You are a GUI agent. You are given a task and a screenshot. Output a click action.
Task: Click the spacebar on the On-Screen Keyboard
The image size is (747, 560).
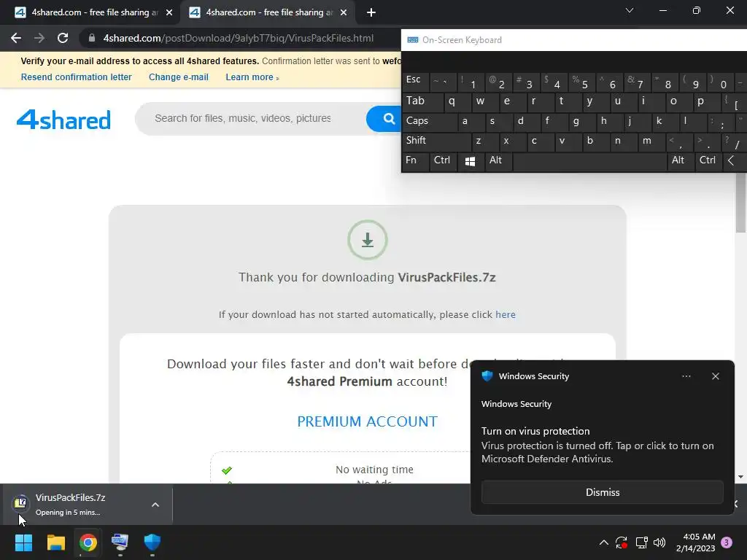pos(589,161)
